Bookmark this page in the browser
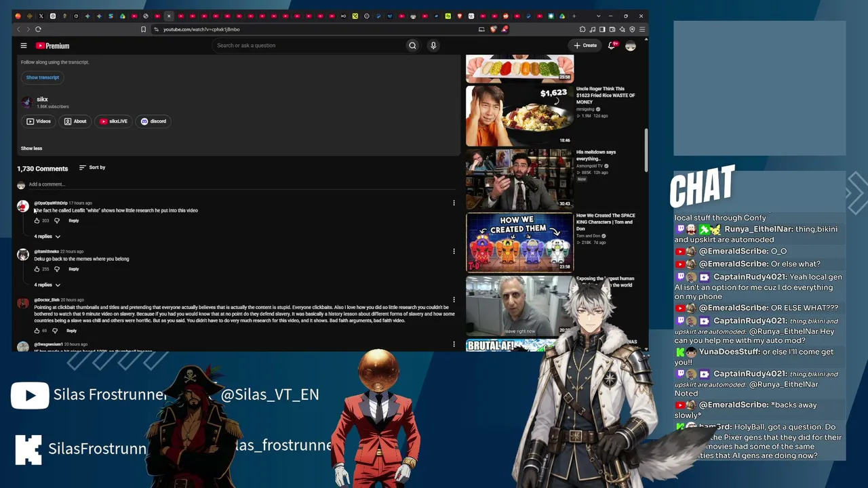 (x=143, y=29)
